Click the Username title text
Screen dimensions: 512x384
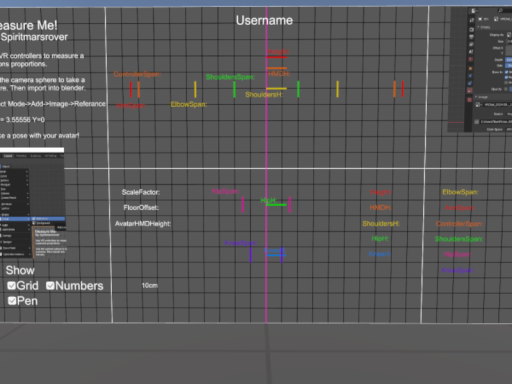(264, 21)
